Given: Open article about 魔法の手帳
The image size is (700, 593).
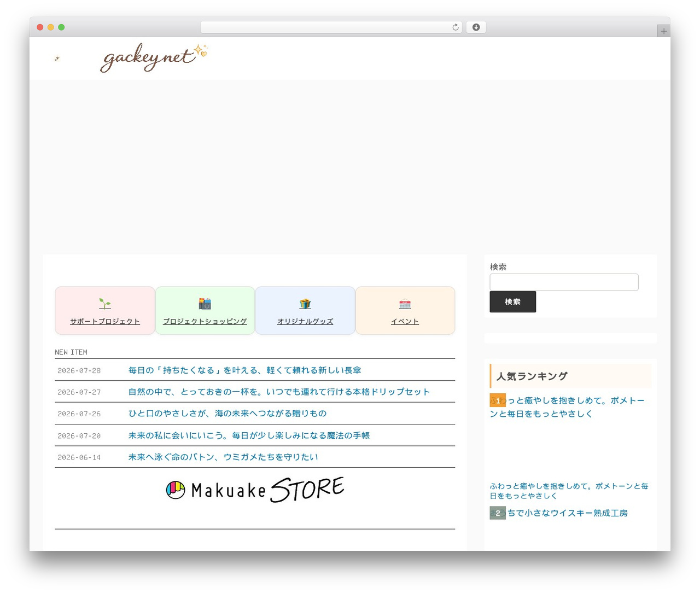Looking at the screenshot, I should [249, 435].
